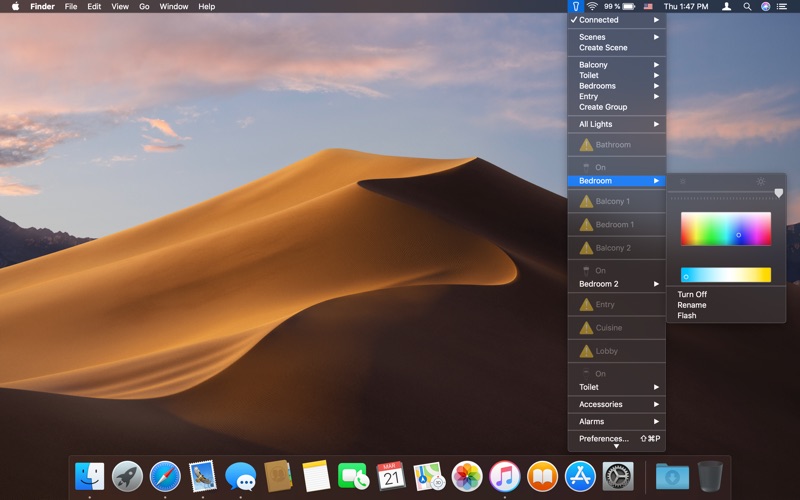Click the dim sun brightness icon

683,181
